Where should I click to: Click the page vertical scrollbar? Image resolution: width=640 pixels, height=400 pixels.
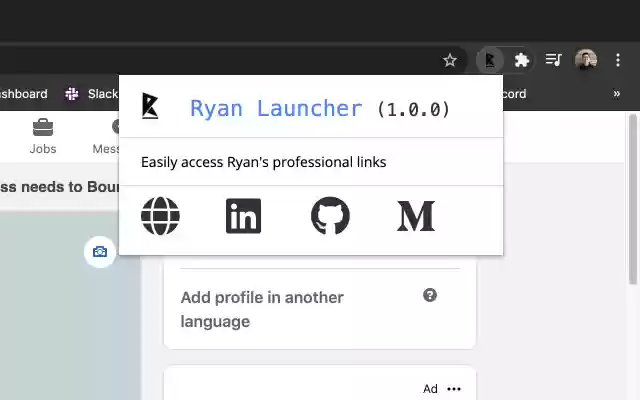pyautogui.click(x=633, y=199)
